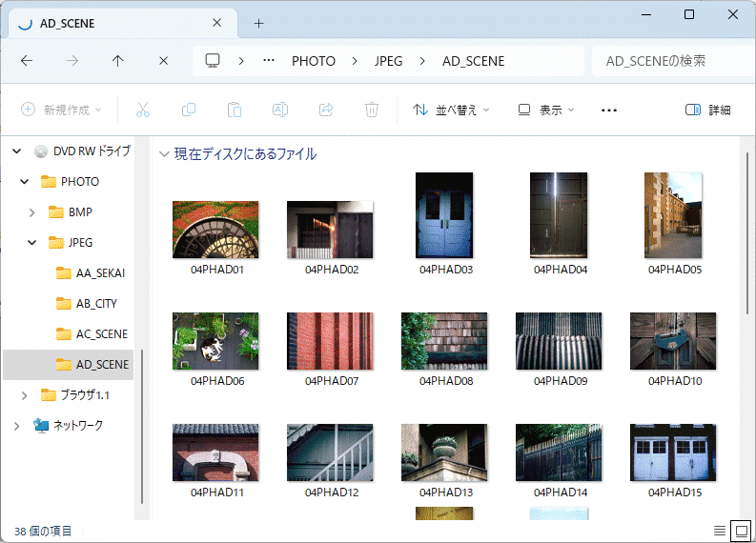Collapse the DVD RW ドライブ tree node
Screen dimensions: 756x543
pyautogui.click(x=17, y=151)
